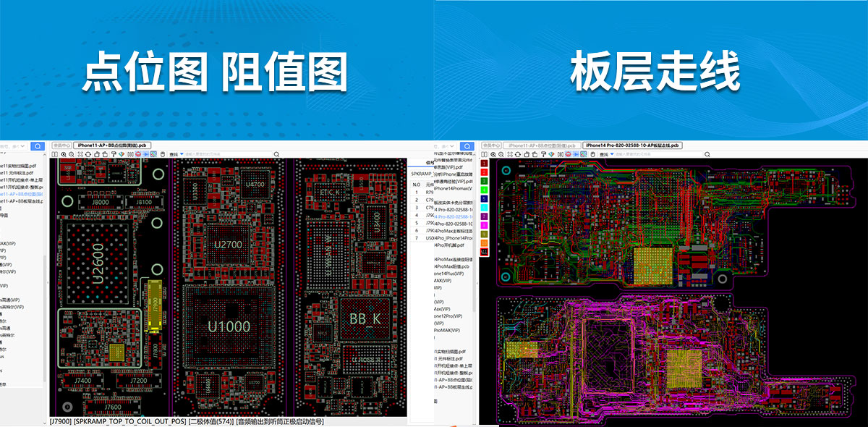The width and height of the screenshot is (868, 427).
Task: Toggle colored layers icon in iPhone11 window toolbar
Action: click(153, 154)
